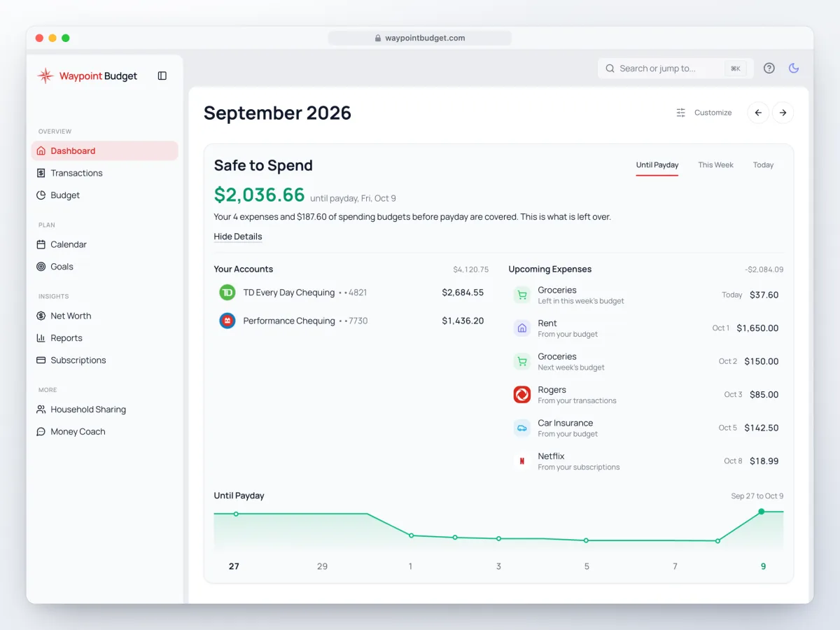Click chart point above date 27
840x630 pixels.
coord(236,514)
